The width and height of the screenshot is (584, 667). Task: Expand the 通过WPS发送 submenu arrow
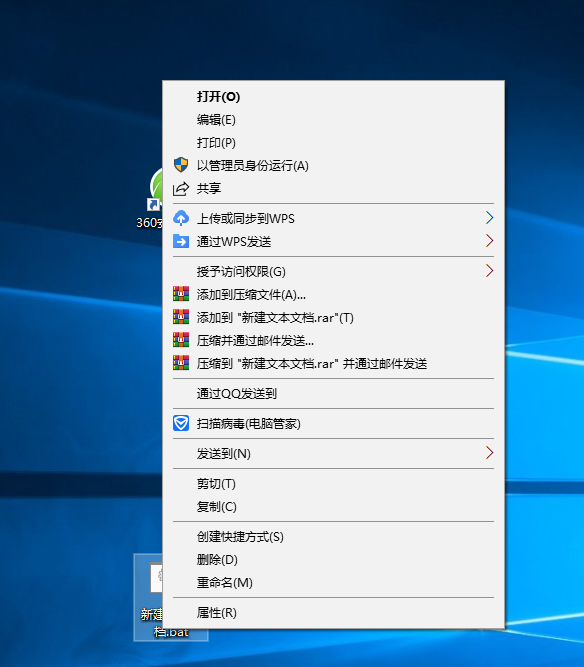[489, 241]
